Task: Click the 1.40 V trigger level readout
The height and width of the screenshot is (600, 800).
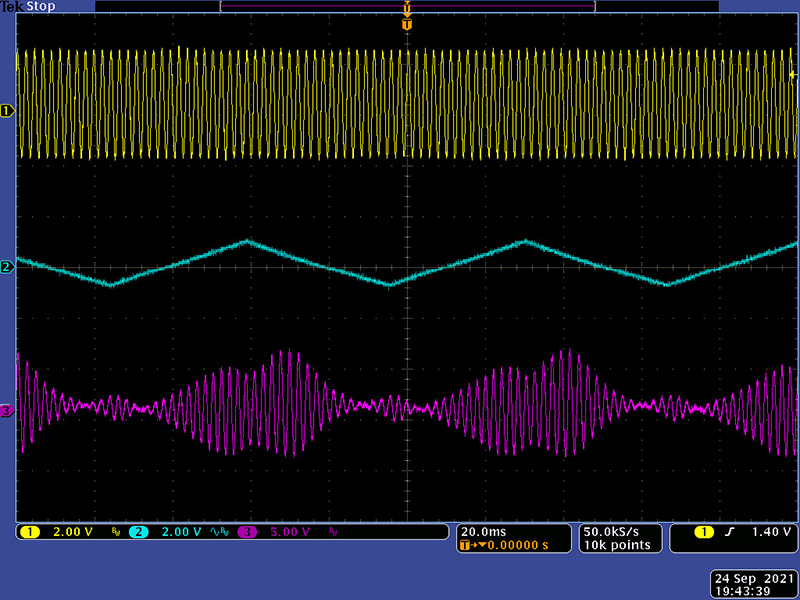Action: (x=773, y=531)
